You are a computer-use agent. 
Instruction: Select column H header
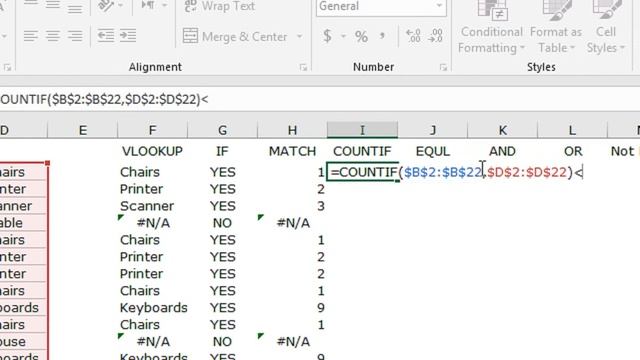(292, 130)
